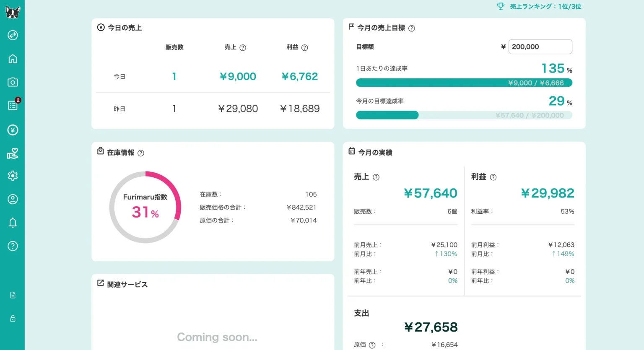Image resolution: width=644 pixels, height=350 pixels.
Task: Show help for 利益 in 今月の実績
Action: [x=493, y=177]
